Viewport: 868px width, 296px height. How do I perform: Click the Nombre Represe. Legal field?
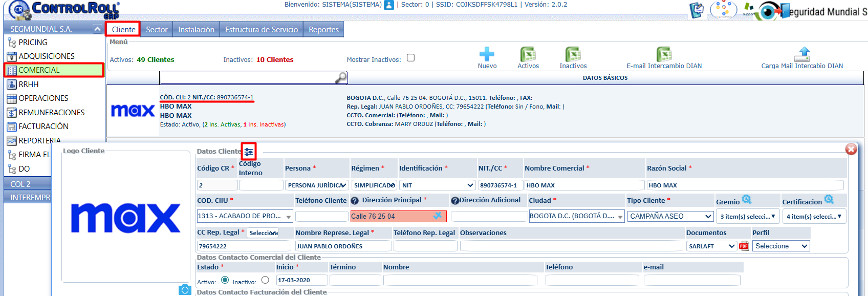click(343, 246)
